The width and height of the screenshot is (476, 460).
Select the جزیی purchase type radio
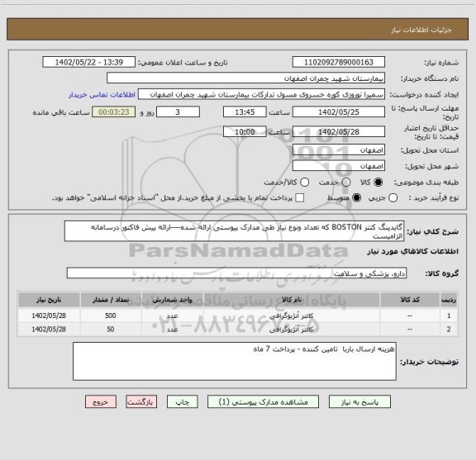(393, 198)
